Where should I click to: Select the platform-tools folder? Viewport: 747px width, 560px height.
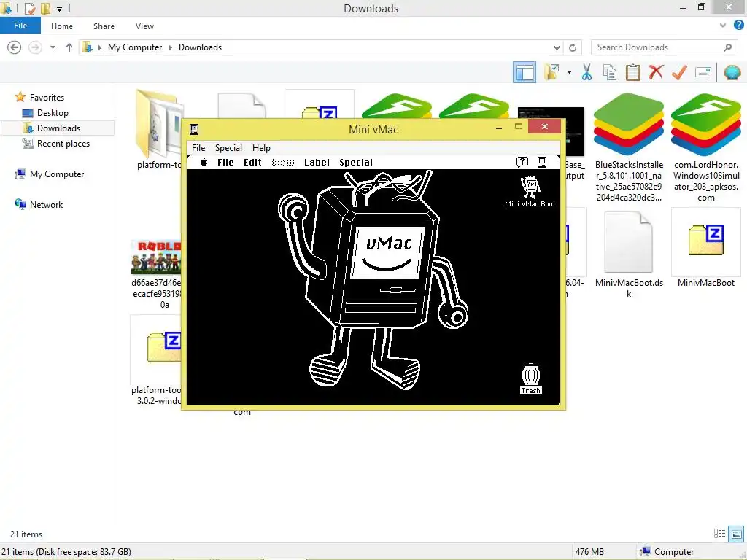point(158,130)
